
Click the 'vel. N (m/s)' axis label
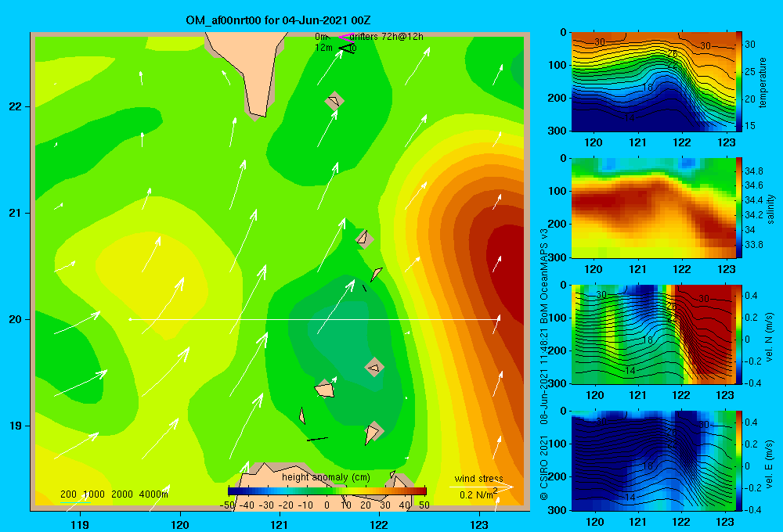tap(770, 337)
